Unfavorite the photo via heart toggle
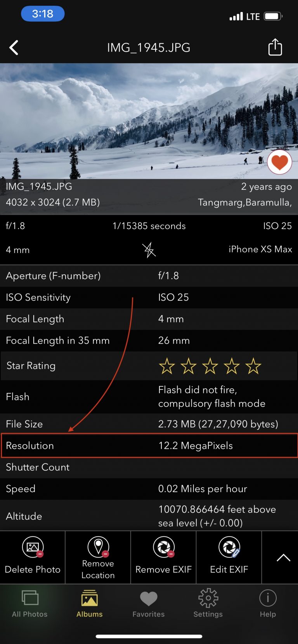 click(x=280, y=162)
